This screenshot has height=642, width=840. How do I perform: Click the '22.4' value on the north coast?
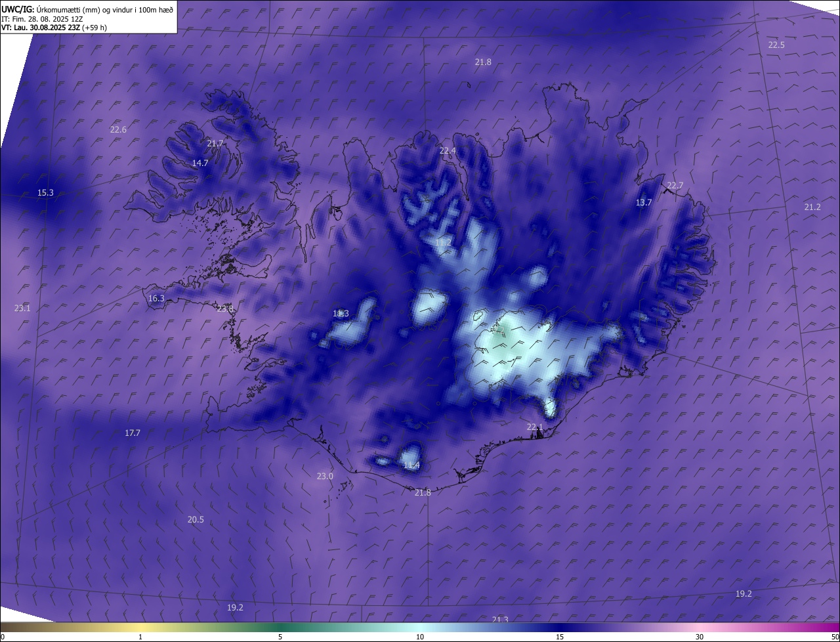pos(448,151)
